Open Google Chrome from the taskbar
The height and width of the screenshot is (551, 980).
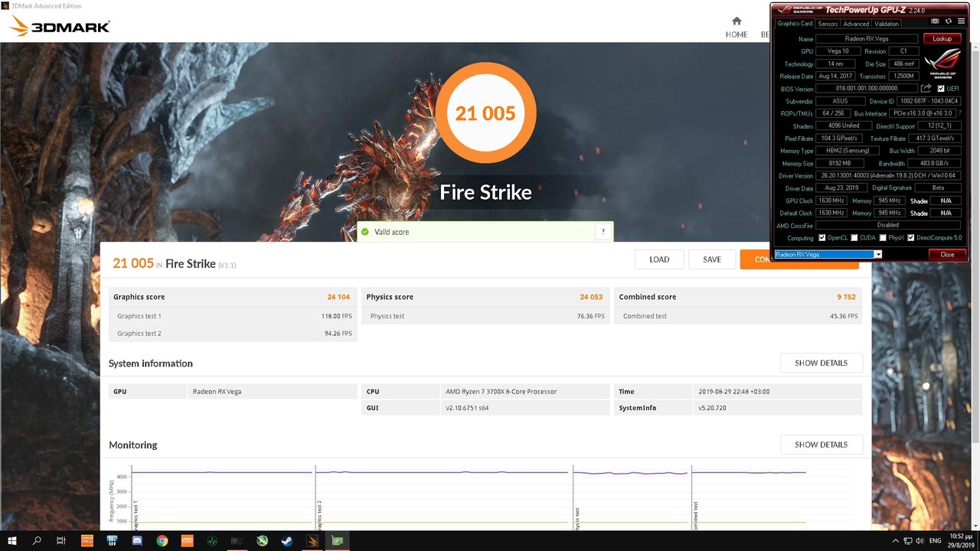(x=162, y=541)
